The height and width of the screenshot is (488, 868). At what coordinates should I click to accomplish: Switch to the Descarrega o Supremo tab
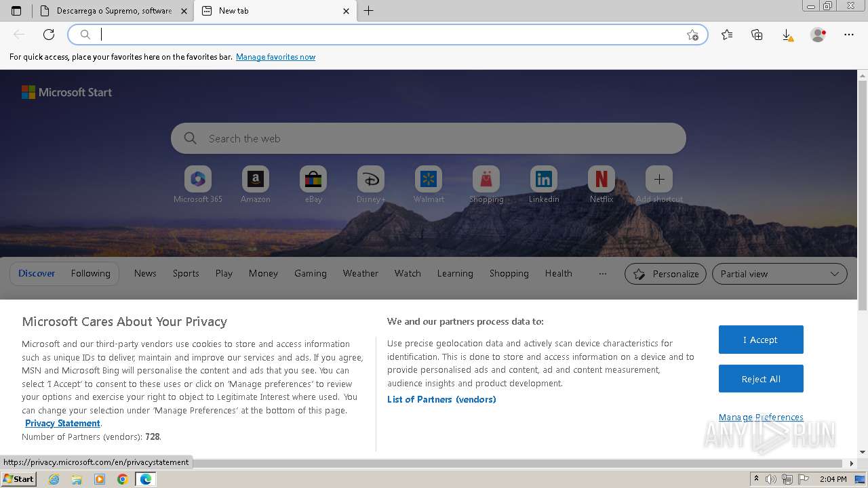click(x=113, y=11)
